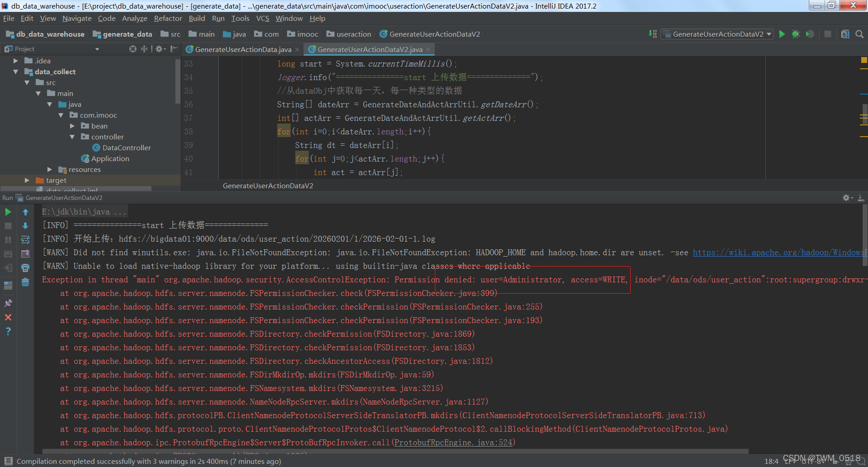Collapse the src folder arrow
Viewport: 868px width, 467px height.
click(x=27, y=82)
